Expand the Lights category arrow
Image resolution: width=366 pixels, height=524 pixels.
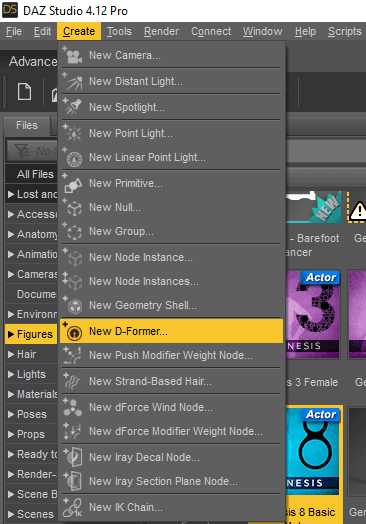tap(11, 374)
